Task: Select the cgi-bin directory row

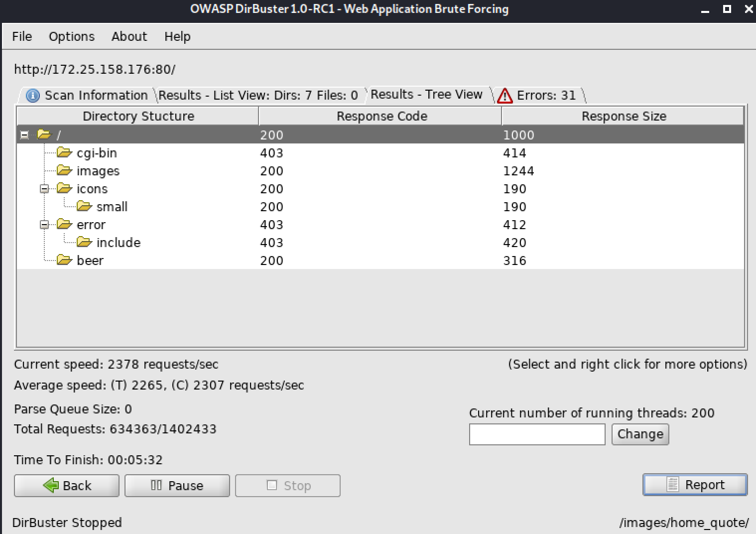Action: (x=380, y=153)
